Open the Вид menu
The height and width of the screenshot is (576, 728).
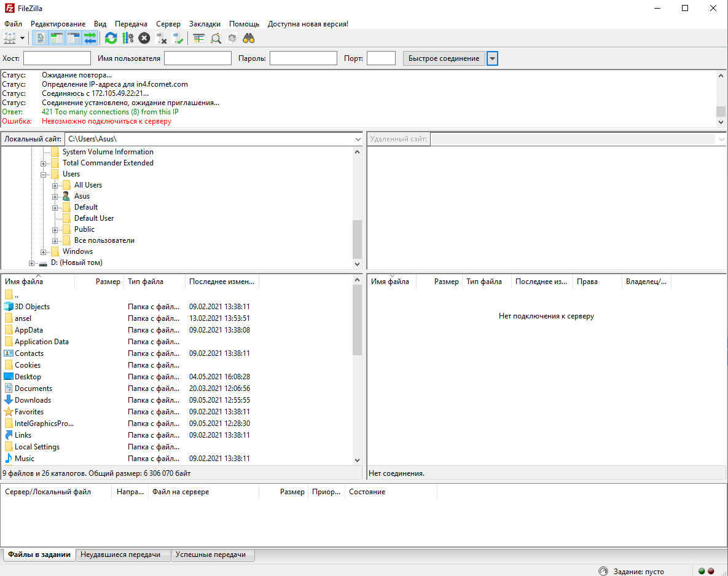100,24
